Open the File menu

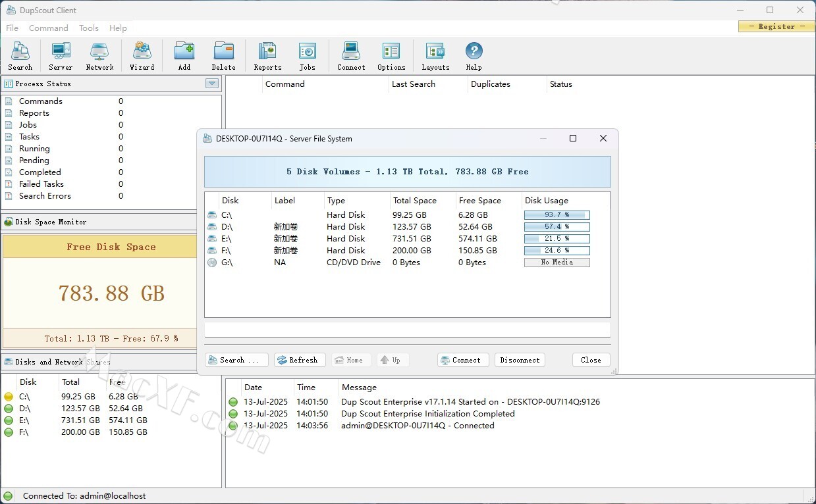click(13, 28)
